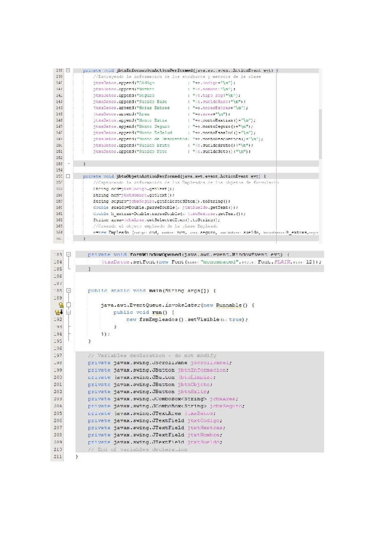This screenshot has height=556, width=392.
Task: Click line number 184 in the gutter
Action: pyautogui.click(x=58, y=262)
